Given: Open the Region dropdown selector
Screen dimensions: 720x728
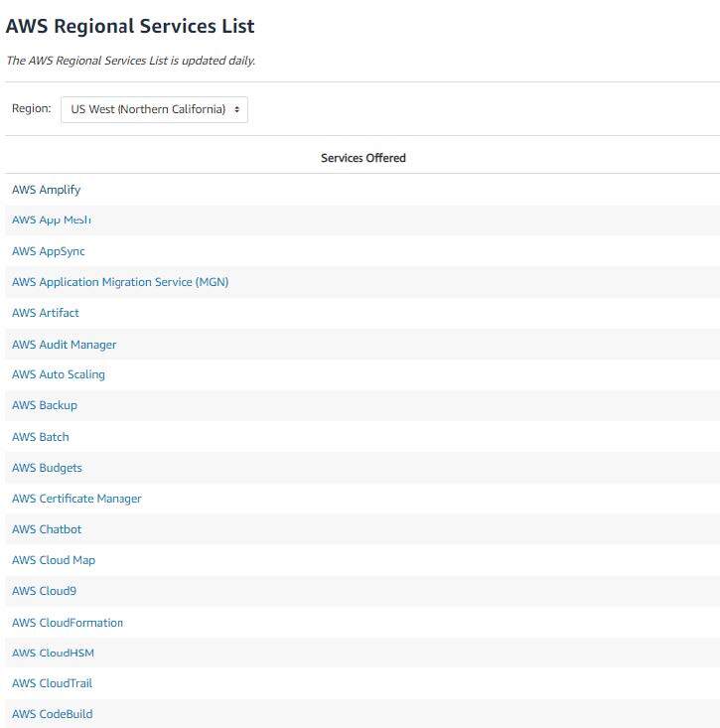Looking at the screenshot, I should click(x=154, y=109).
